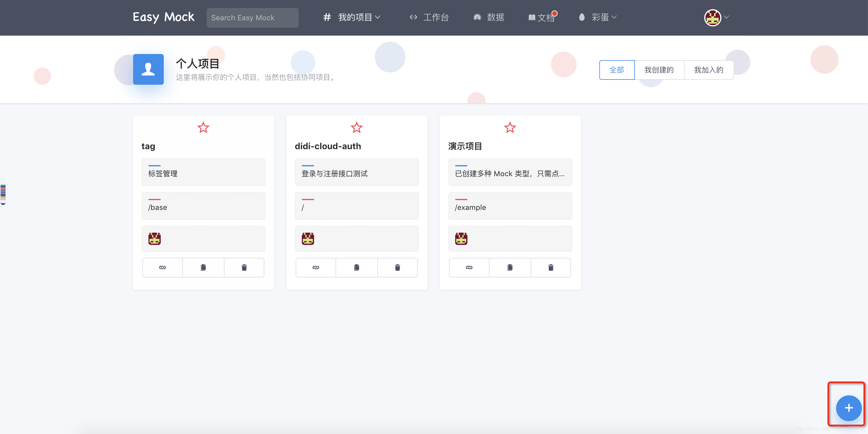
Task: Toggle favorite star on didi-cloud-auth
Action: [x=356, y=127]
